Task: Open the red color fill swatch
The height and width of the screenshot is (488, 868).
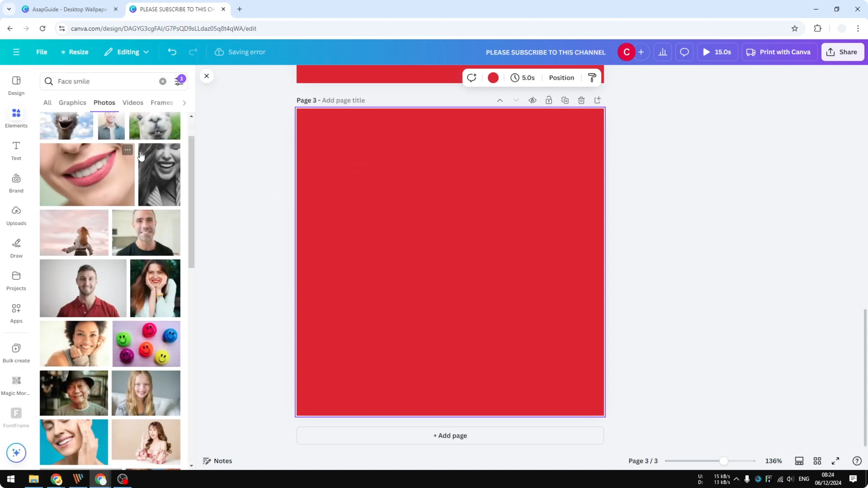Action: [493, 78]
